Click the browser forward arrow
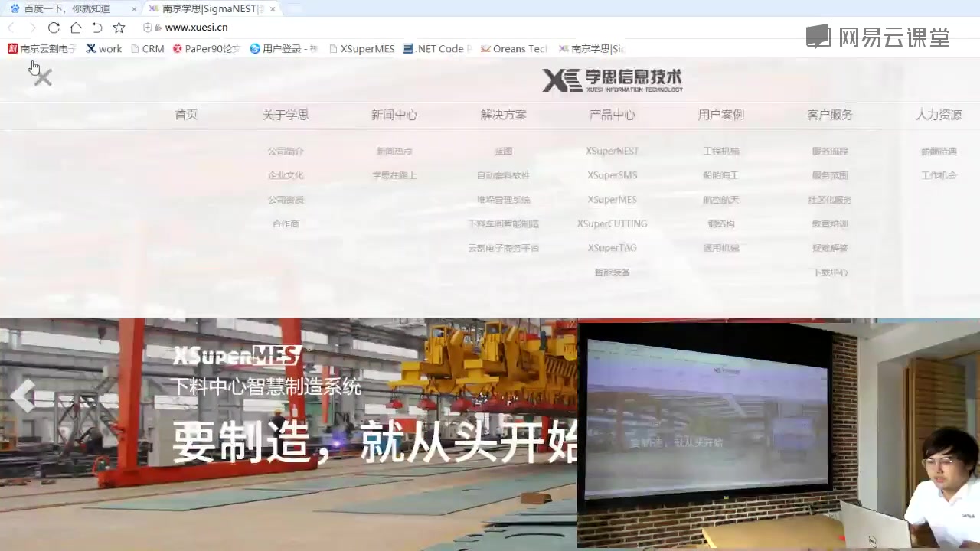 [x=32, y=28]
